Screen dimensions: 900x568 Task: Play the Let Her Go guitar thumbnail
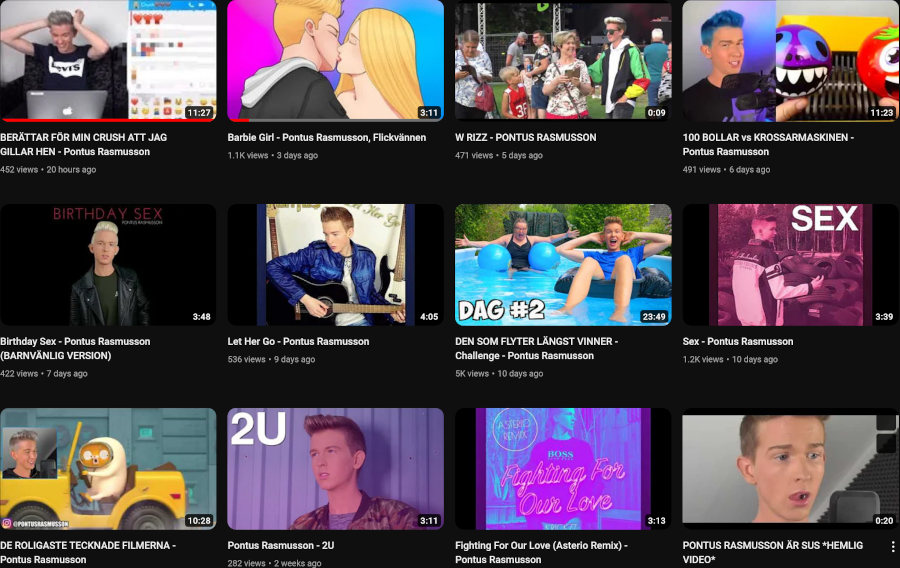[x=335, y=265]
